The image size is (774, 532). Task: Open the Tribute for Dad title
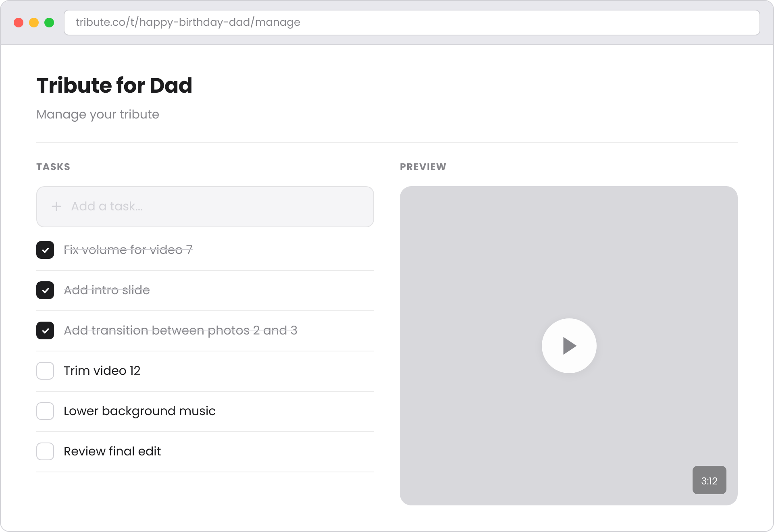[114, 85]
